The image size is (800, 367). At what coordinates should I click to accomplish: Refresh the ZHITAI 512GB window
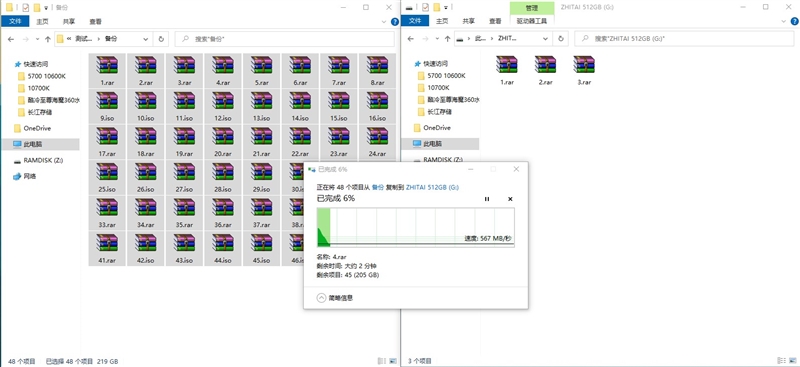(x=561, y=38)
